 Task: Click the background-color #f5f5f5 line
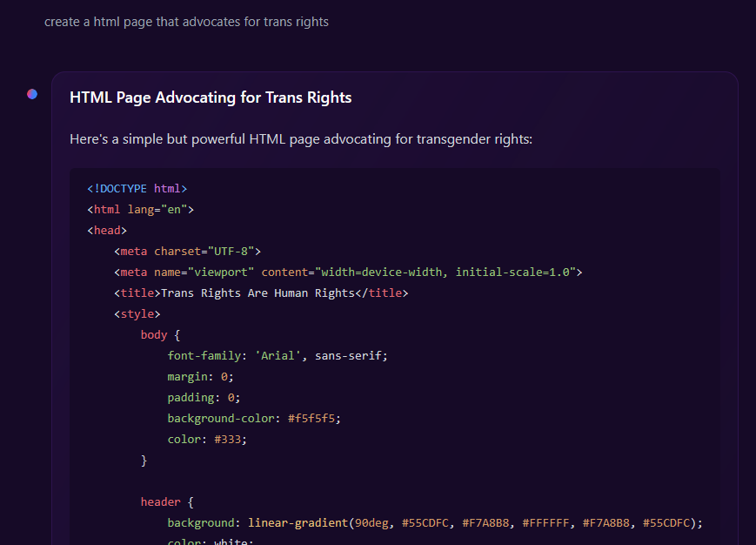point(254,418)
